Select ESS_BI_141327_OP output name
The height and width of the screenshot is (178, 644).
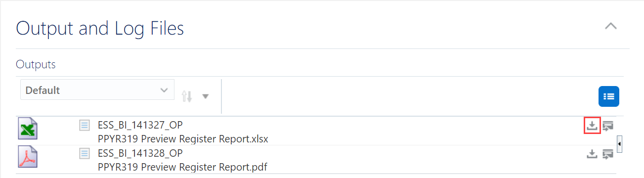[x=140, y=125]
